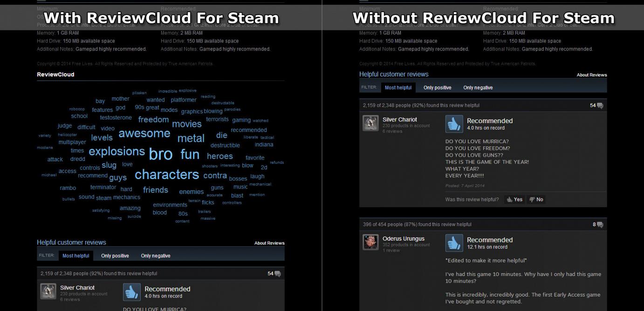The width and height of the screenshot is (644, 311).
Task: Click 'amazing' in the word cloud
Action: pos(130,208)
